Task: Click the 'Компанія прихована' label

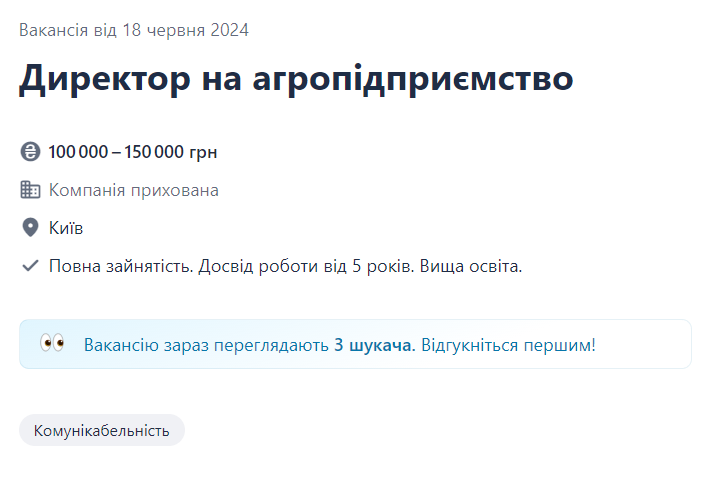Action: [x=134, y=190]
